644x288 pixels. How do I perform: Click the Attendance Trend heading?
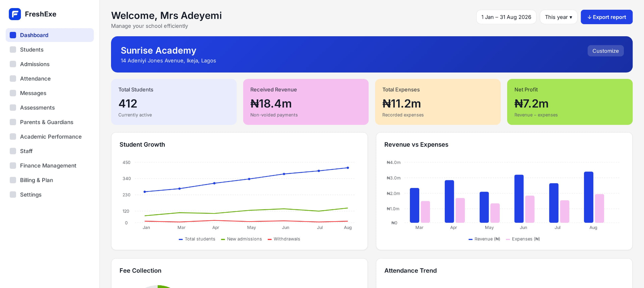click(x=411, y=271)
